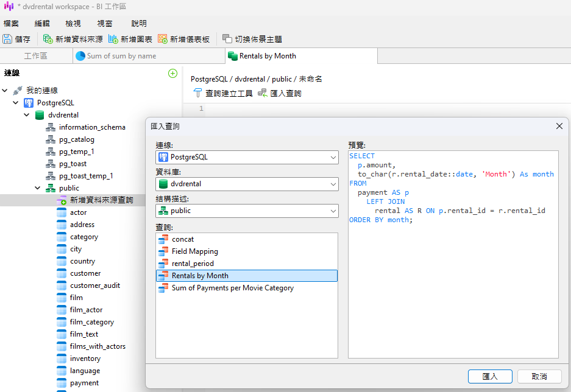Image resolution: width=571 pixels, height=392 pixels.
Task: Click the 匯入 button
Action: pyautogui.click(x=490, y=376)
